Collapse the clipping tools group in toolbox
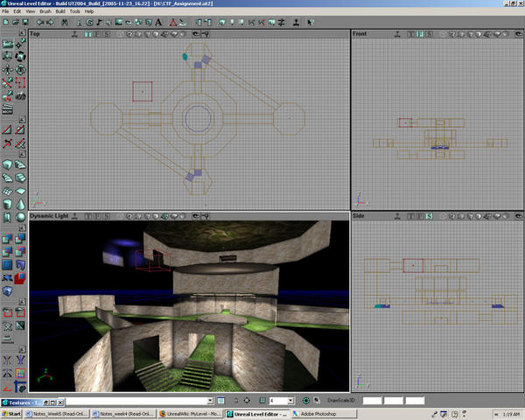Screen dimensions: 525x420 pyautogui.click(x=22, y=120)
